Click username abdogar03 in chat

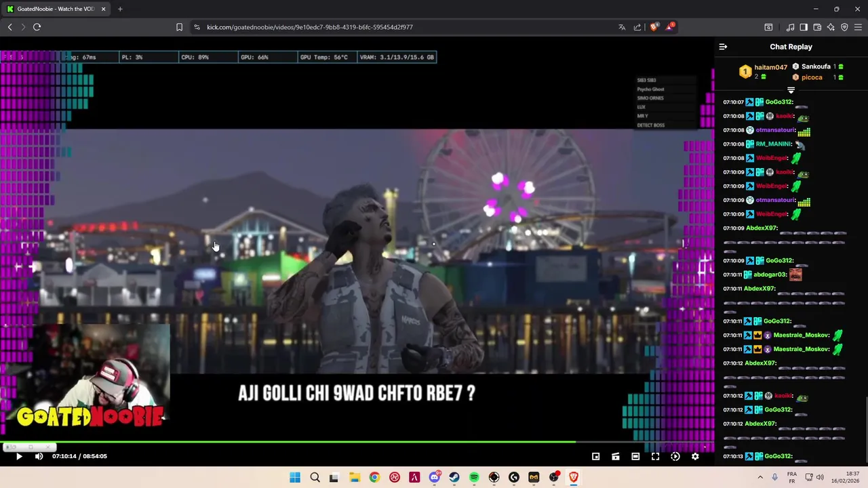(770, 274)
